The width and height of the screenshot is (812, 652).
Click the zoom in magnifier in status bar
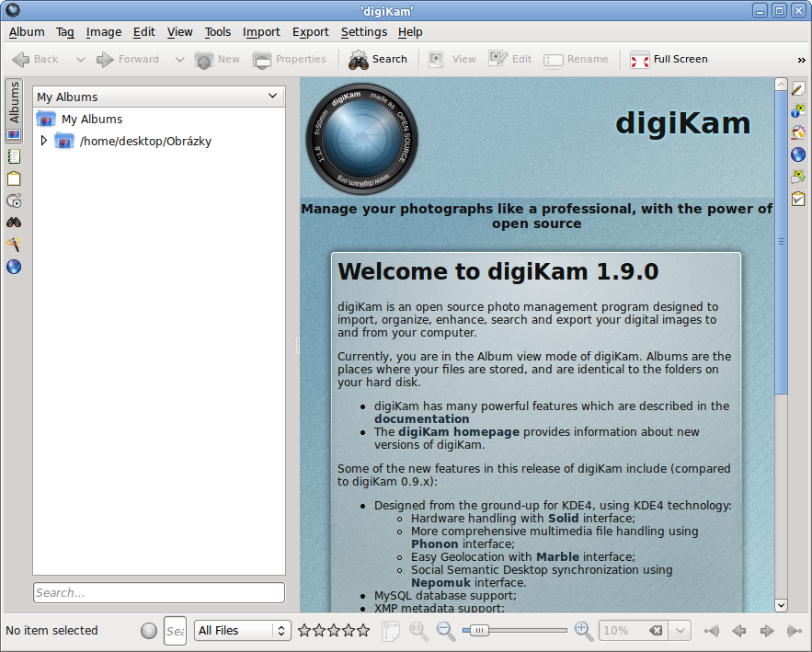(583, 631)
